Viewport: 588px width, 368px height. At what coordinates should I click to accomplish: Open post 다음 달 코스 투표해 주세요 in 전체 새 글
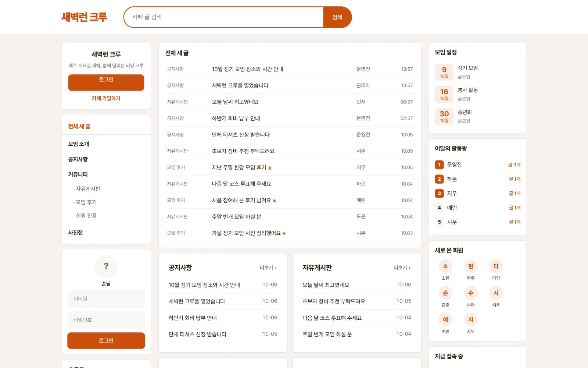coord(241,184)
